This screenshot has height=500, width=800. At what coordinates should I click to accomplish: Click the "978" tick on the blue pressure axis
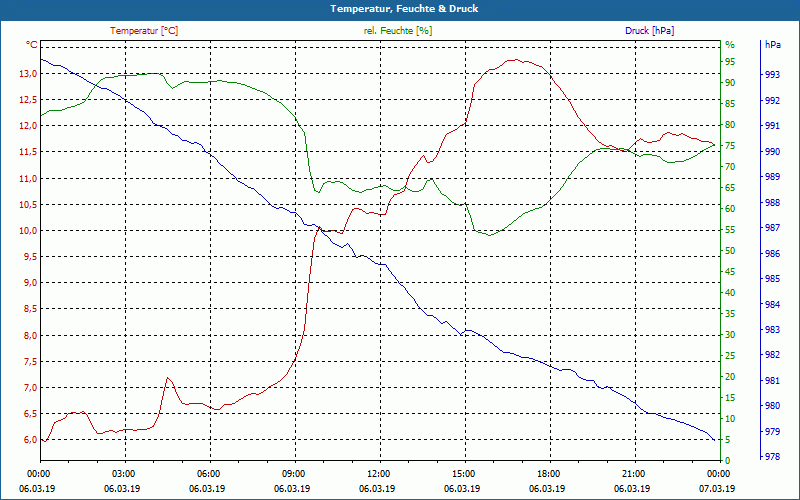(x=772, y=457)
